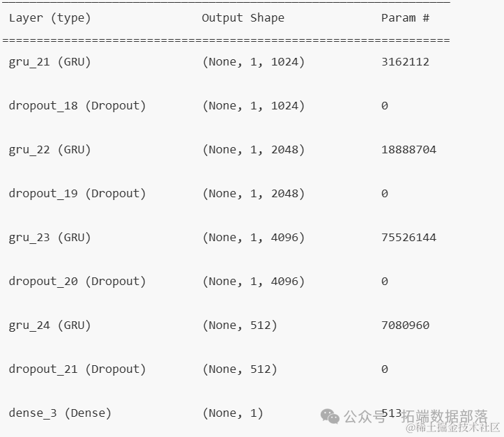Click the 3162112 parameter count
Image resolution: width=504 pixels, height=437 pixels.
point(405,62)
